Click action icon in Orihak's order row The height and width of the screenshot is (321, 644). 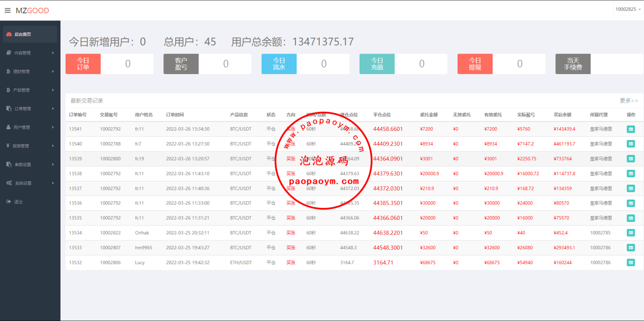pos(631,233)
